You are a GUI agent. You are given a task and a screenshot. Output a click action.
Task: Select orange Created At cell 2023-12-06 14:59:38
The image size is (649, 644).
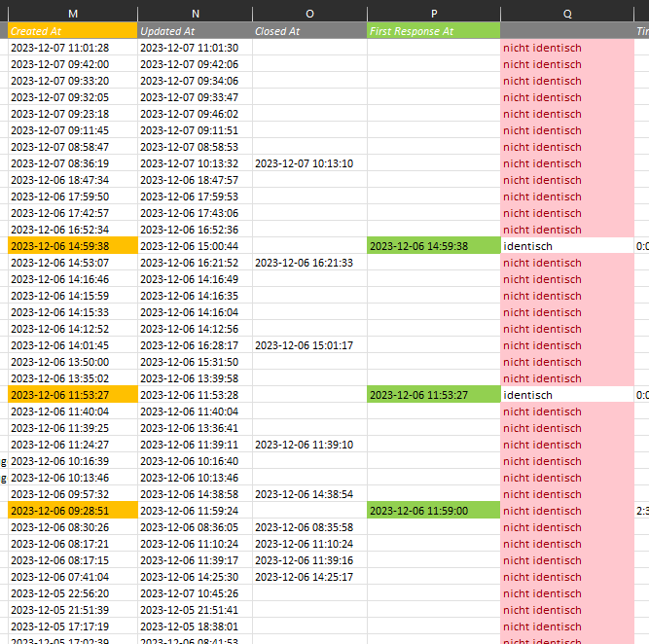click(73, 246)
